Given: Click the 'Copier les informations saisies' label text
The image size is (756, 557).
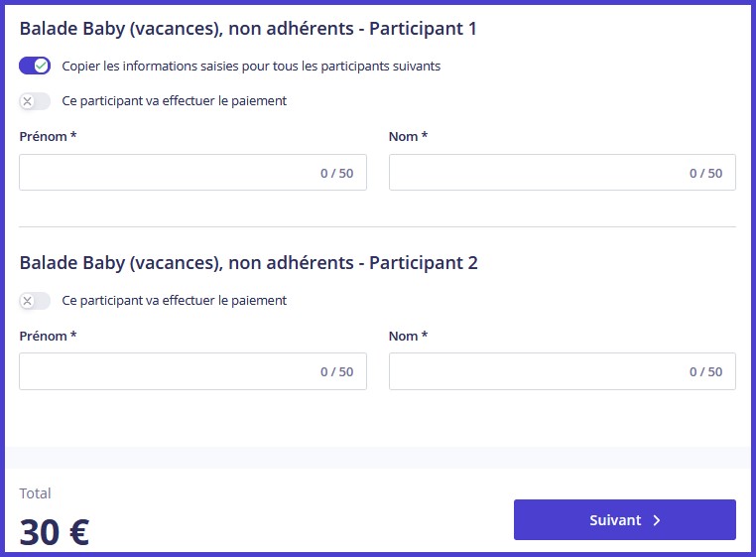Looking at the screenshot, I should (x=251, y=67).
